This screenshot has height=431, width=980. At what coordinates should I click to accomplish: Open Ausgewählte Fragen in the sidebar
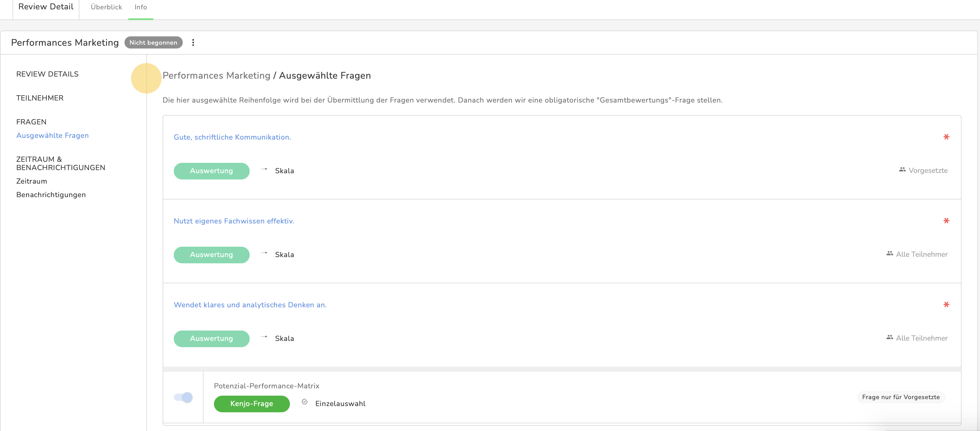[52, 135]
